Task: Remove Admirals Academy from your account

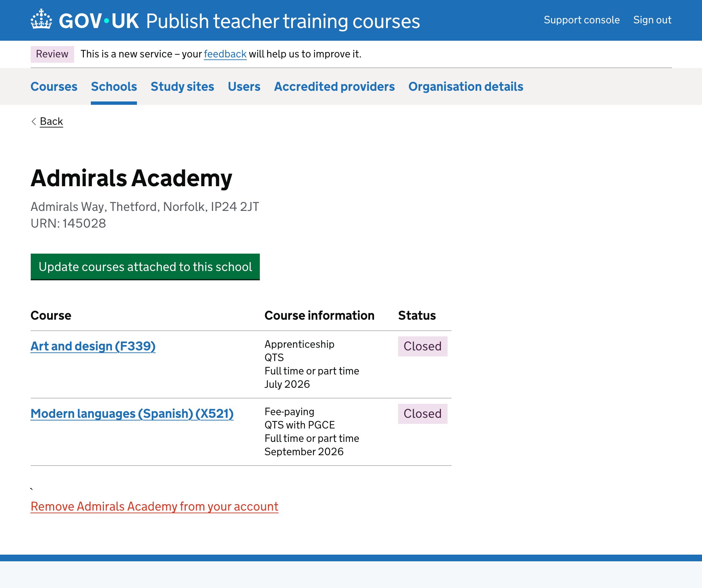Action: coord(154,507)
